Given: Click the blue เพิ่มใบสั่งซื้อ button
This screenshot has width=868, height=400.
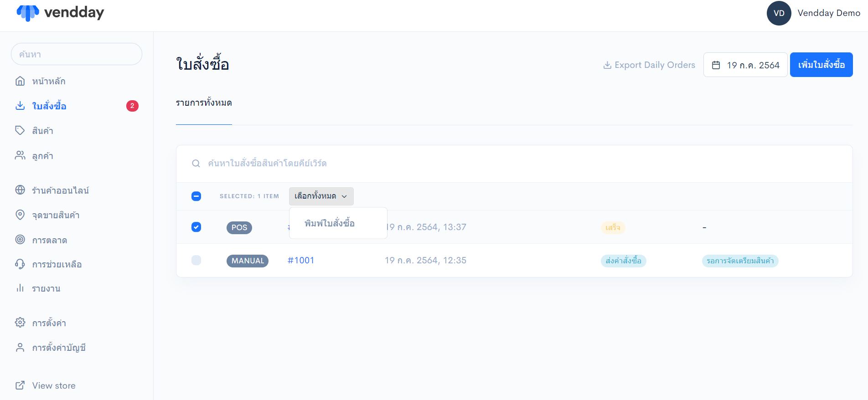Looking at the screenshot, I should (821, 65).
